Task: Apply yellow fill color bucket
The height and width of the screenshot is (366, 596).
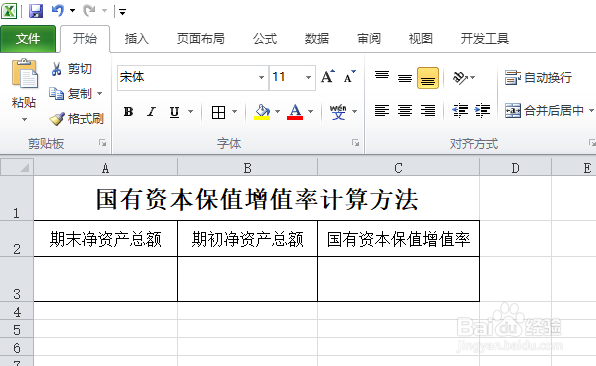Action: click(262, 112)
